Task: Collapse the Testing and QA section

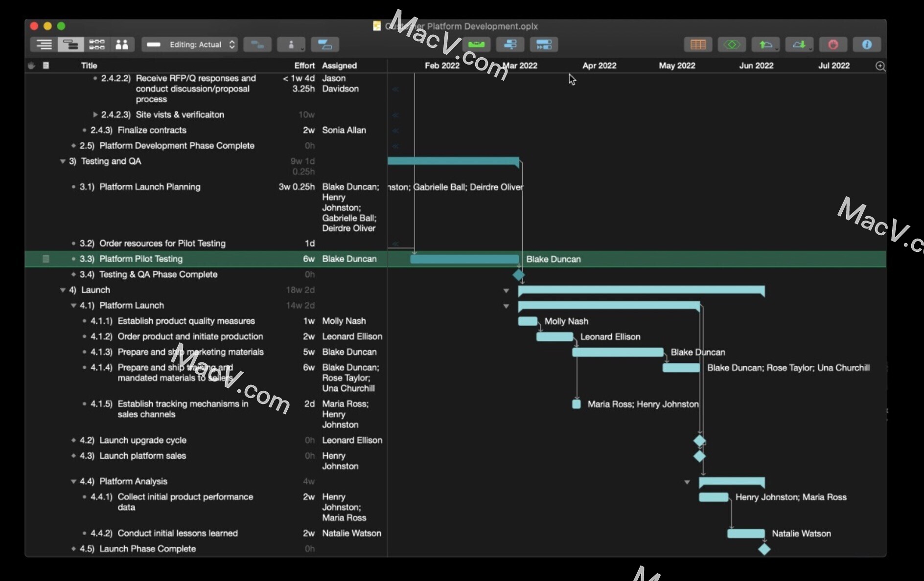Action: [63, 161]
